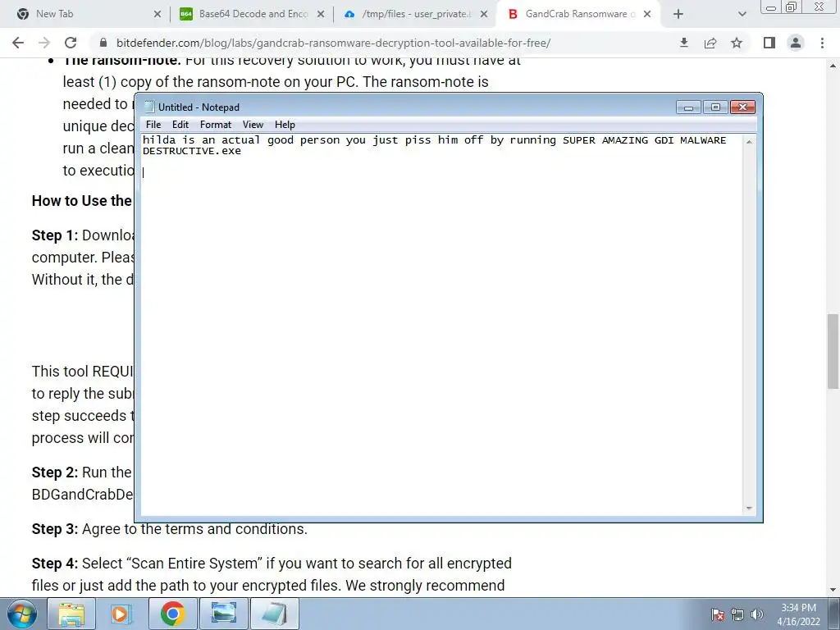
Task: Click on DESTRUCTIVE.exe text in Notepad
Action: 192,151
